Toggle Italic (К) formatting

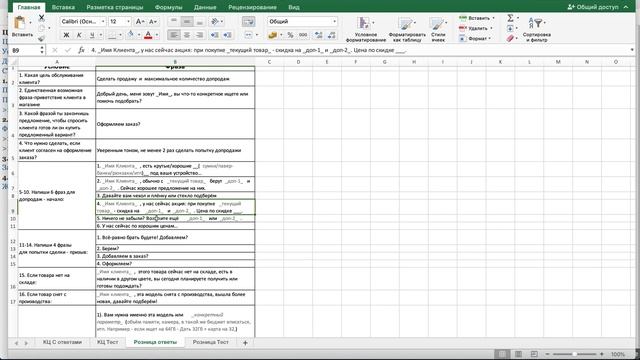click(79, 35)
